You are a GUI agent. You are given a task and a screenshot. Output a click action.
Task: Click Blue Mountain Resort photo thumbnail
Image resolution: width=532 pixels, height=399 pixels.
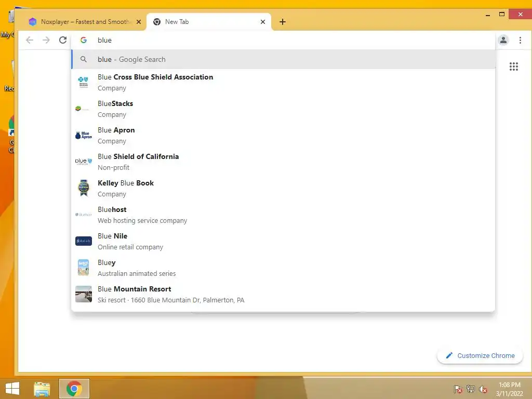click(84, 294)
